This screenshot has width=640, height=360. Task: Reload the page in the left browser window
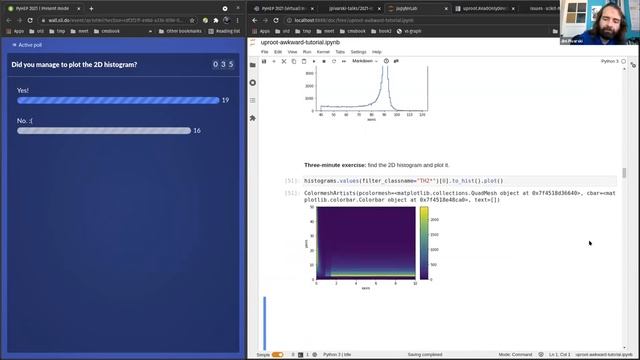point(30,20)
